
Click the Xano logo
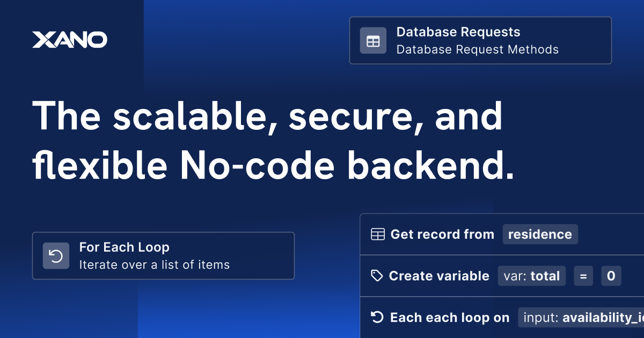[69, 40]
